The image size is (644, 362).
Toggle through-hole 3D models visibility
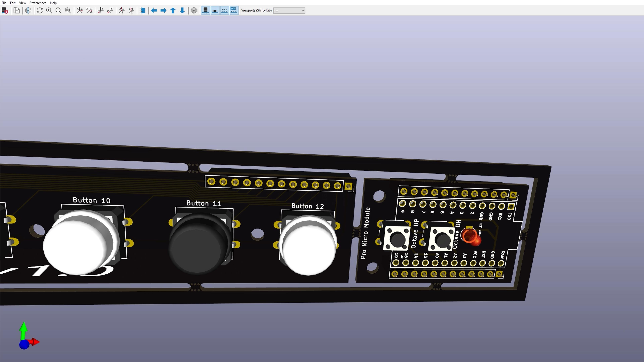tap(206, 11)
